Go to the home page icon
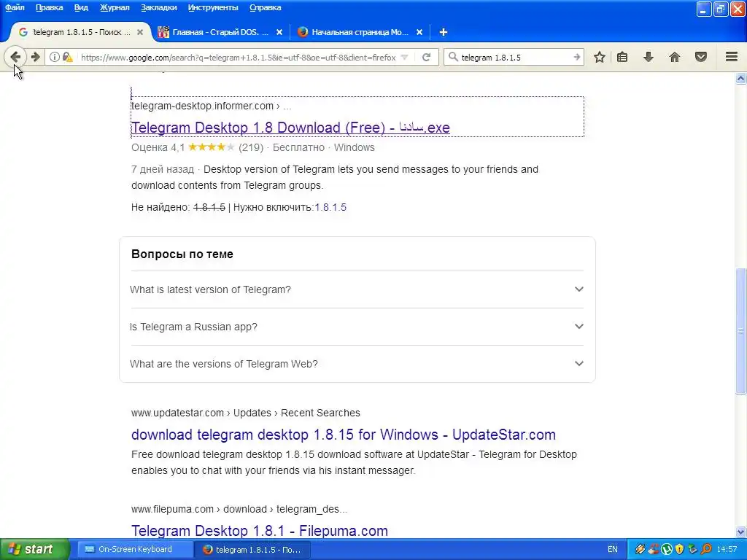 coord(675,57)
